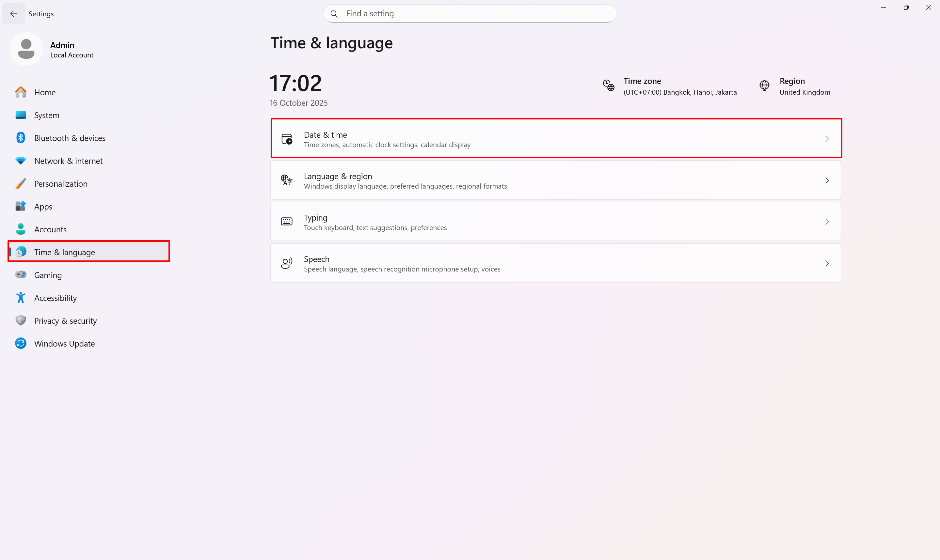This screenshot has width=940, height=560.
Task: Click the Privacy & security shield icon
Action: [21, 320]
